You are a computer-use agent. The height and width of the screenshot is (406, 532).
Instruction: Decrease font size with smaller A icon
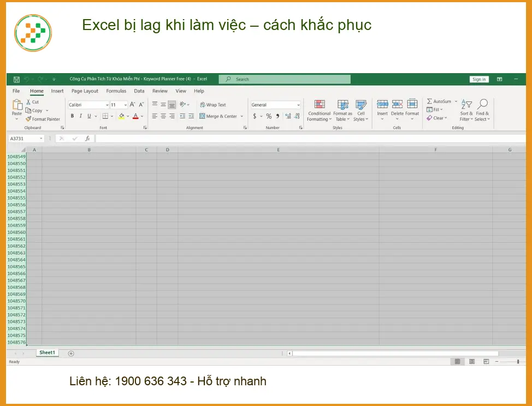click(x=141, y=105)
